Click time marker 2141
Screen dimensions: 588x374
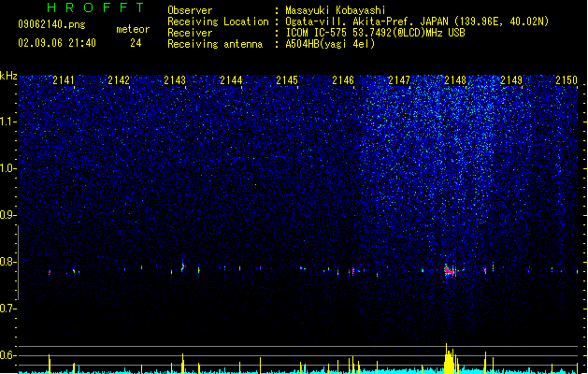(x=64, y=80)
